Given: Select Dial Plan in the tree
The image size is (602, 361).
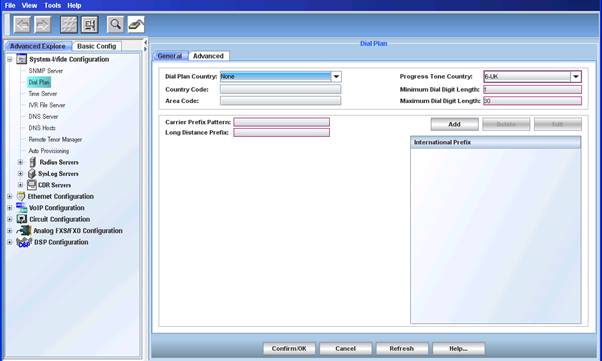Looking at the screenshot, I should (39, 82).
